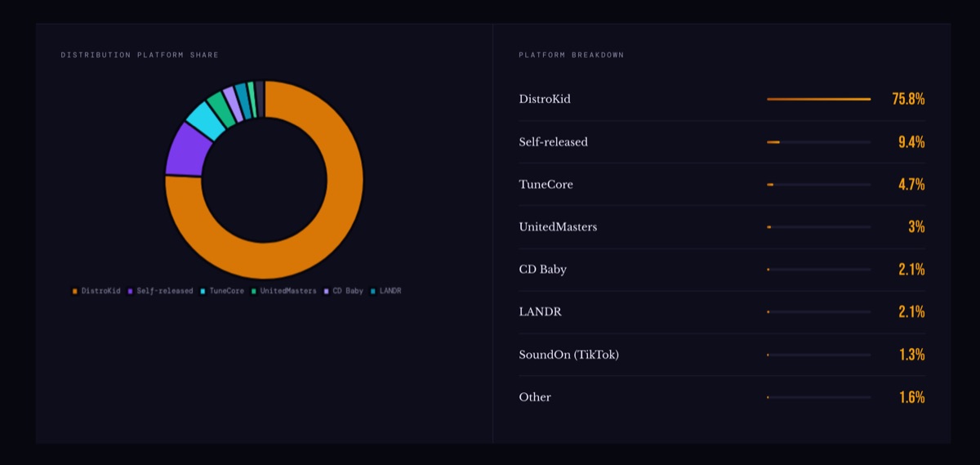This screenshot has width=980, height=465.
Task: Click the 4.7% value
Action: click(x=911, y=184)
